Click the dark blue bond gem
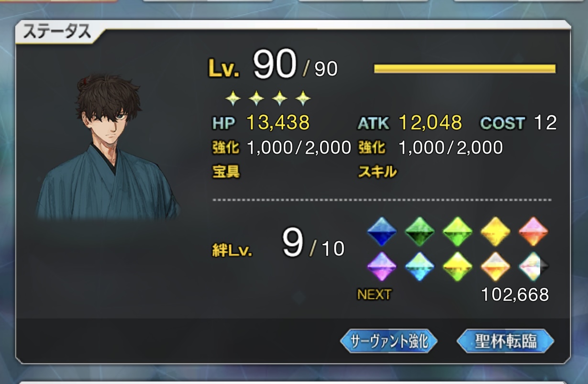588x384 pixels. (x=382, y=232)
